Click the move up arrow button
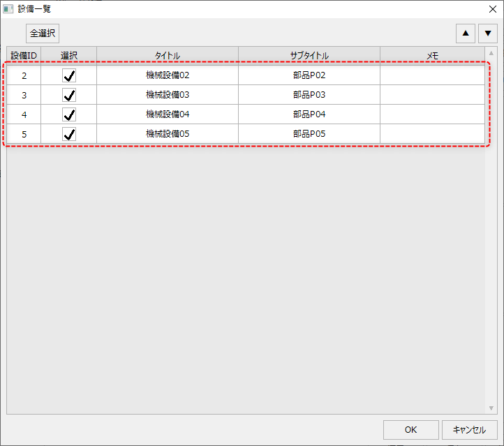Screen dimensions: 504x446 (x=465, y=34)
